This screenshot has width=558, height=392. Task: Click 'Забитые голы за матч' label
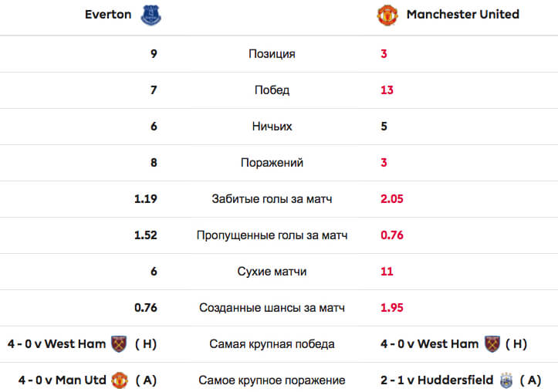pos(272,199)
